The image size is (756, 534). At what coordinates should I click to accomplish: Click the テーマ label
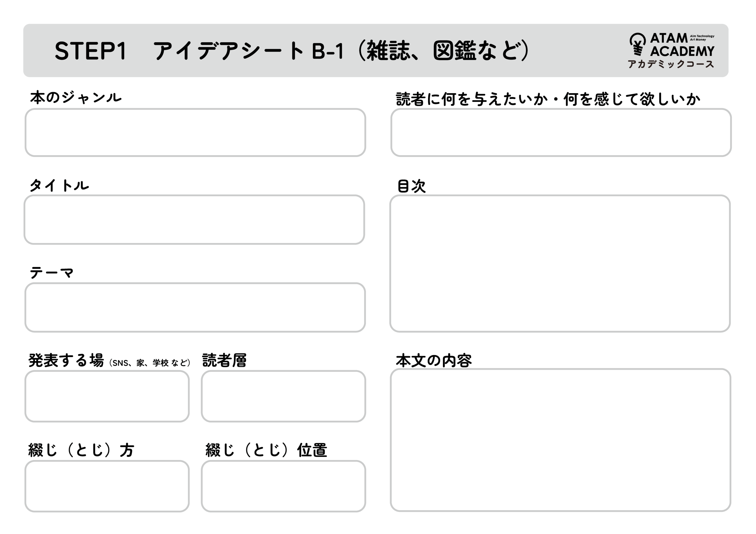51,273
